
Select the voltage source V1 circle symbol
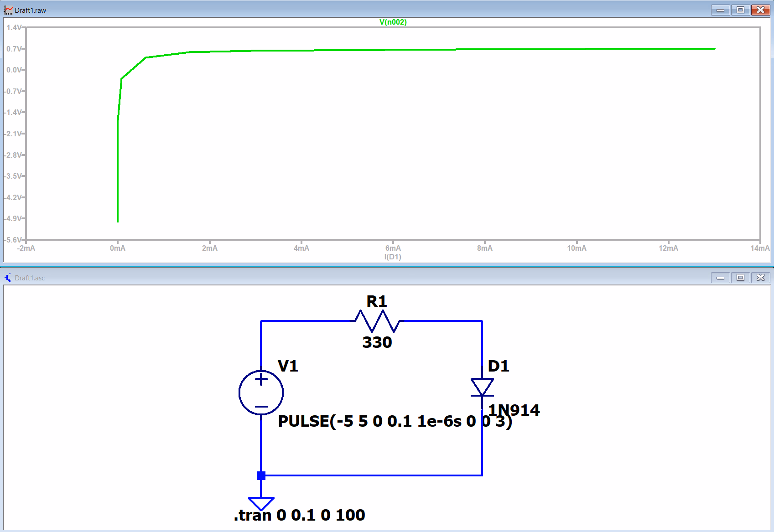pyautogui.click(x=261, y=393)
